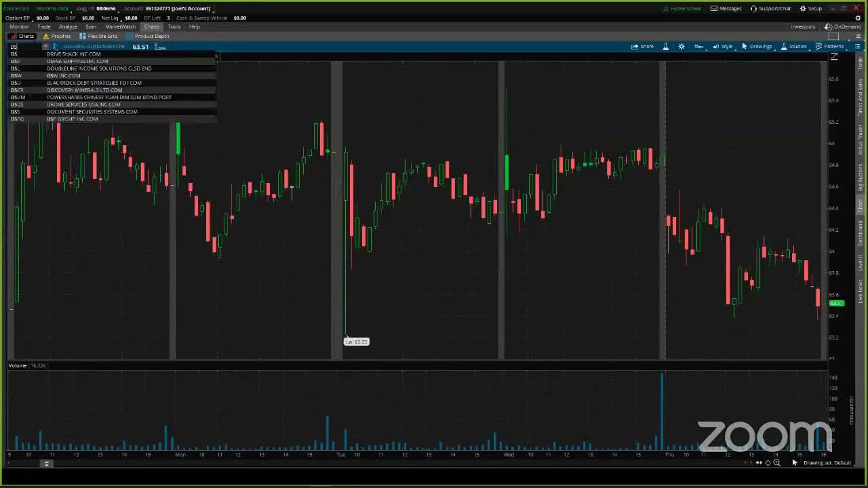Select the Flexible Grid sub-tab
The width and height of the screenshot is (868, 488).
pyautogui.click(x=98, y=36)
